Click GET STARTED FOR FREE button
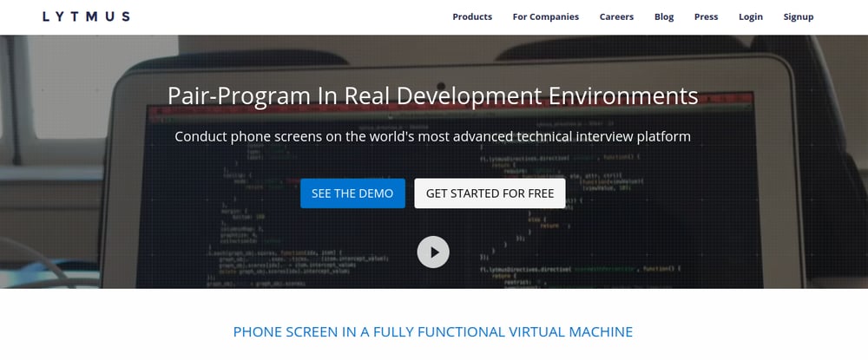868x360 pixels. pos(490,193)
